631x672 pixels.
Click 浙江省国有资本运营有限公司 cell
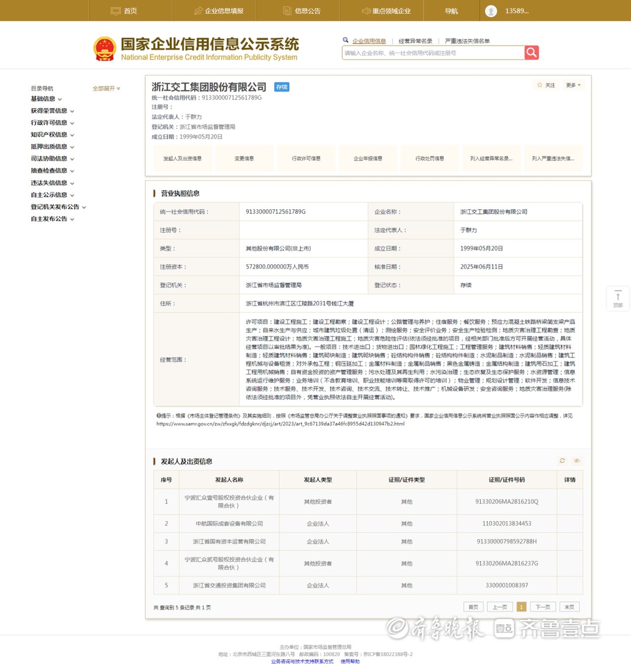point(229,541)
